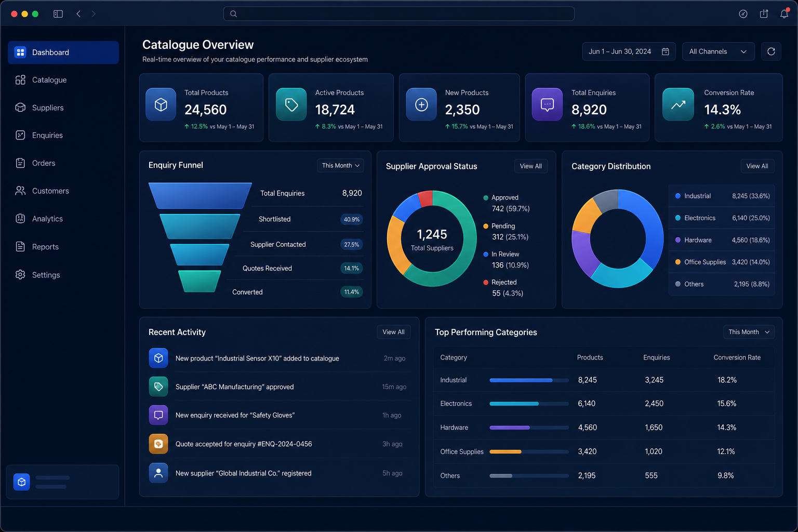Click the Others 2,195 (8.8%) legend row
The height and width of the screenshot is (532, 798).
(722, 284)
